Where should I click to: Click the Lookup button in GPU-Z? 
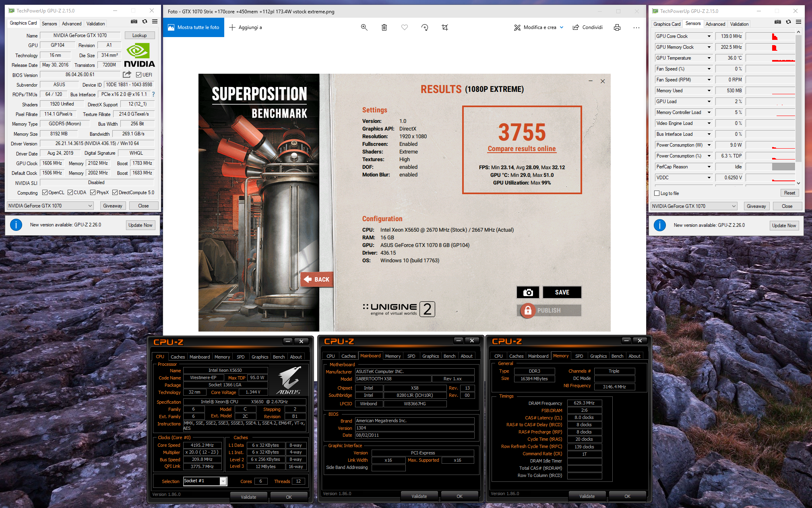click(140, 35)
